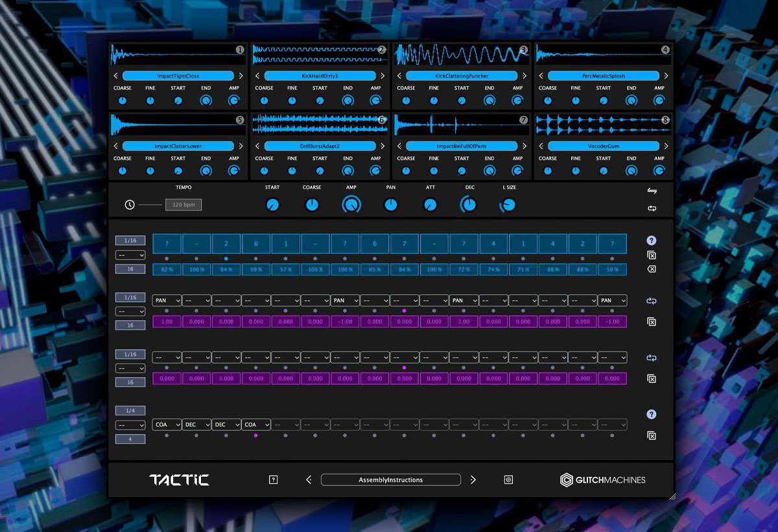Screen dimensions: 778x532
Task: Click the backspace erase icon beside the probability percentages
Action: (x=652, y=269)
